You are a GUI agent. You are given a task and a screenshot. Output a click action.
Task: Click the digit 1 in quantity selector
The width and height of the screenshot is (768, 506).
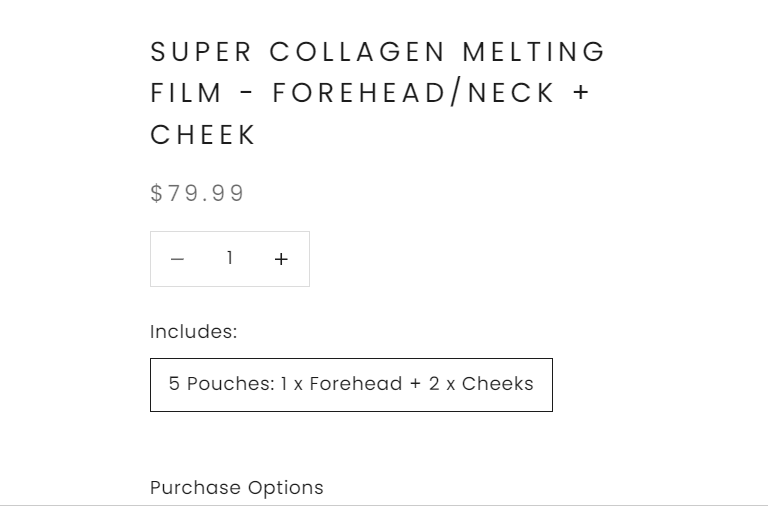click(x=230, y=259)
